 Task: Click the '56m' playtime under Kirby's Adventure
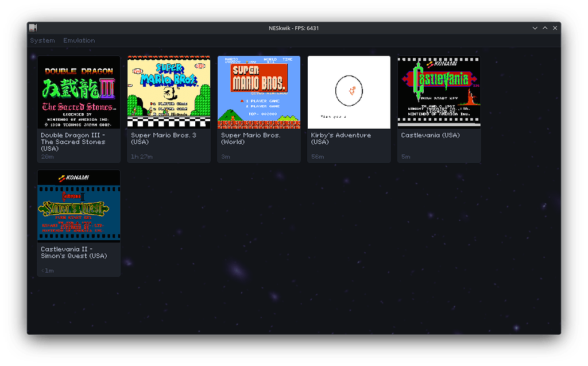tap(317, 156)
